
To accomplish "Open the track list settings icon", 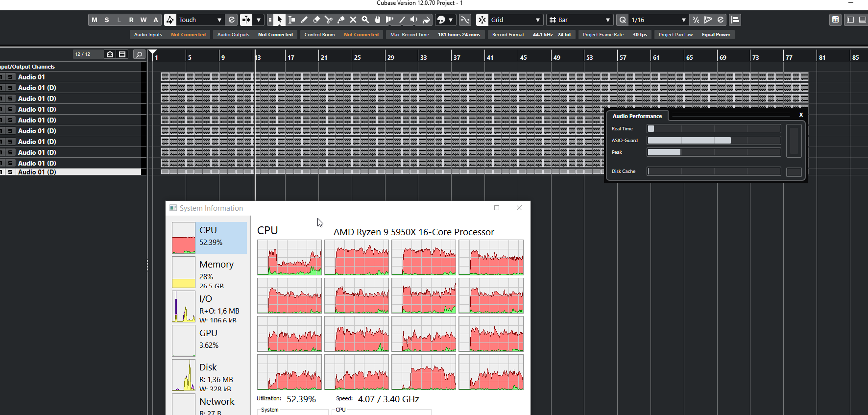I will click(122, 54).
